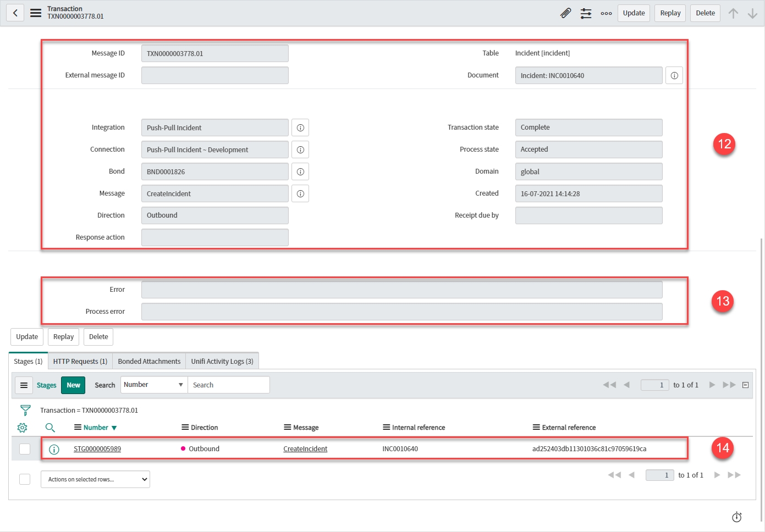This screenshot has height=532, width=765.
Task: Check the STG0000005989 row checkbox
Action: (x=25, y=449)
